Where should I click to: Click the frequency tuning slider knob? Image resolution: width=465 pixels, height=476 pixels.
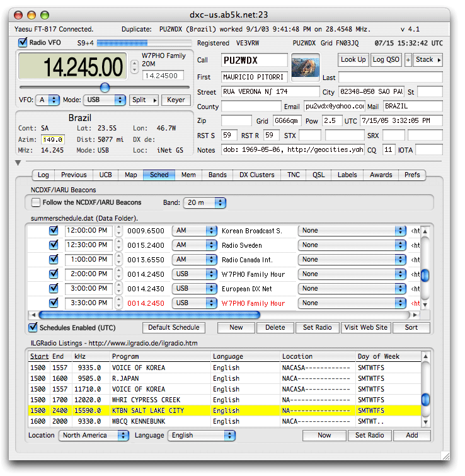(x=105, y=87)
